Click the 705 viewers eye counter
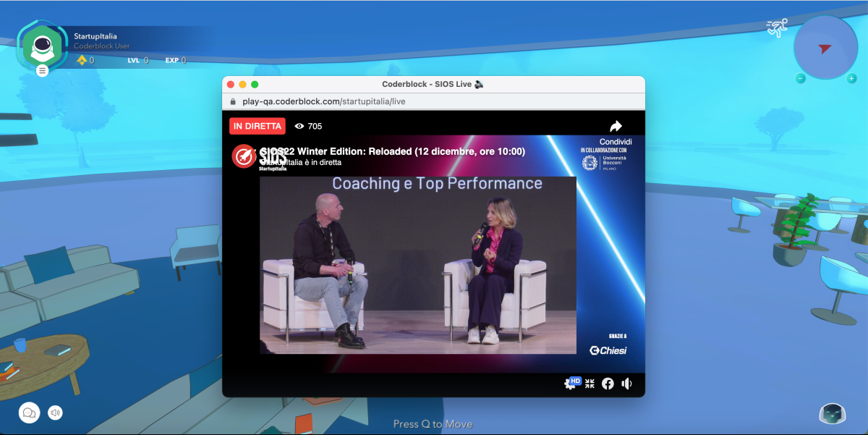This screenshot has width=868, height=435. (308, 126)
